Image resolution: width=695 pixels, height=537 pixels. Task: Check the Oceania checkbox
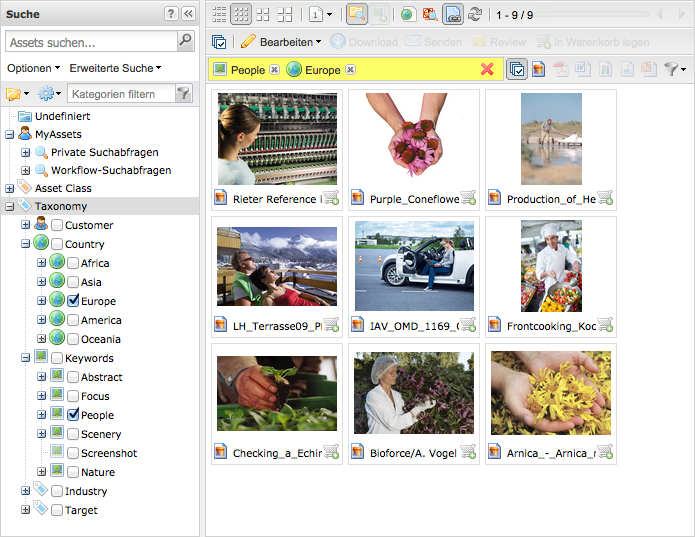[73, 339]
